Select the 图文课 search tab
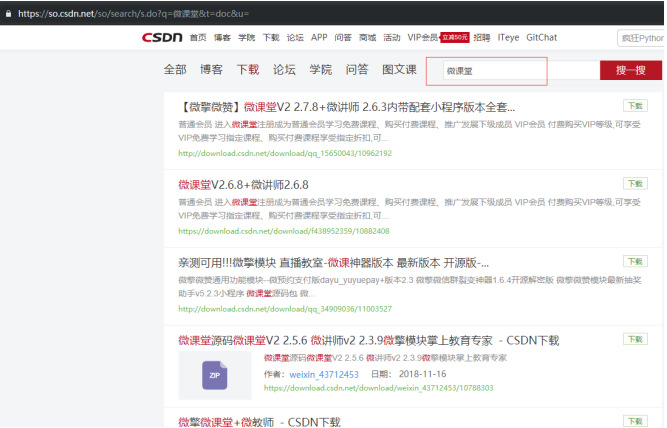 click(x=399, y=69)
